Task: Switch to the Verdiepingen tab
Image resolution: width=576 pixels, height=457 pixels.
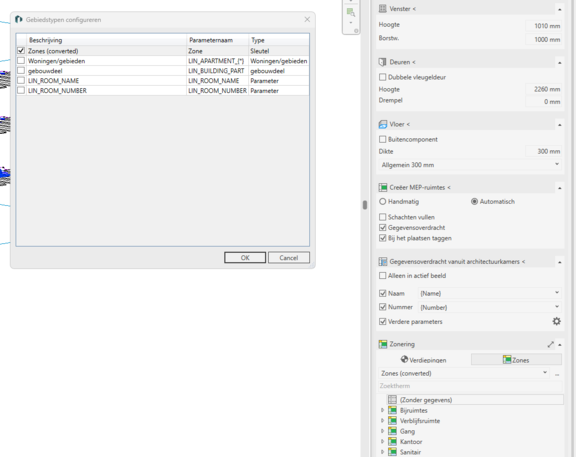Action: click(x=424, y=360)
